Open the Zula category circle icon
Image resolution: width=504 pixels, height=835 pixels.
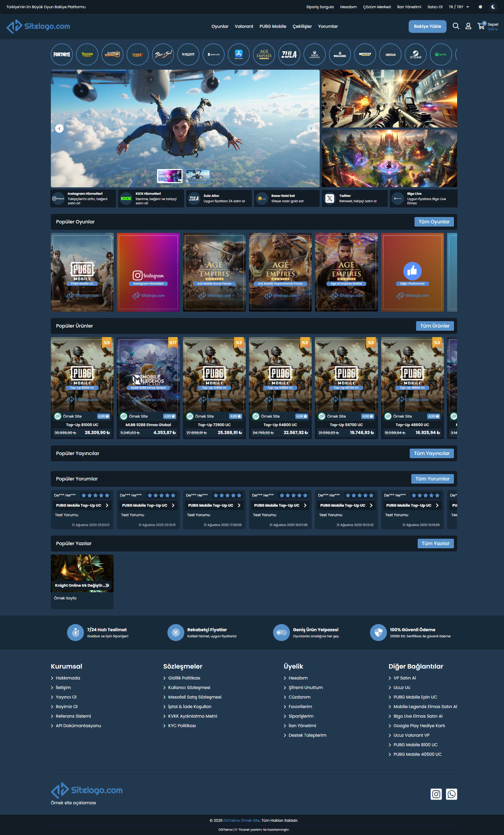click(x=289, y=54)
